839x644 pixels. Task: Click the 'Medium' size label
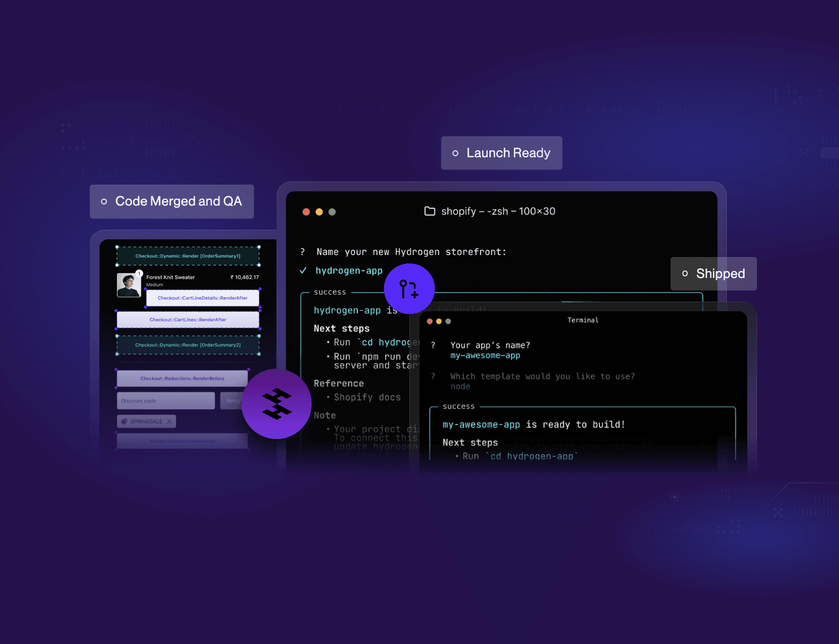pyautogui.click(x=154, y=285)
